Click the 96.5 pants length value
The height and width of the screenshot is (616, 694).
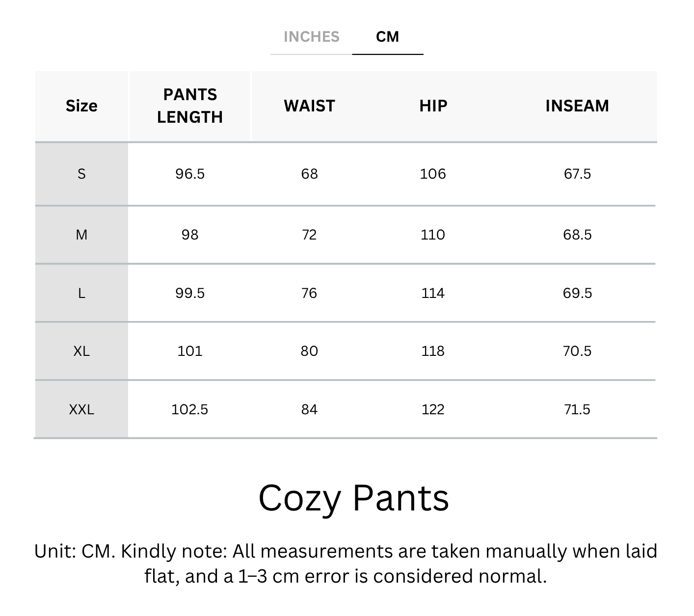(190, 174)
